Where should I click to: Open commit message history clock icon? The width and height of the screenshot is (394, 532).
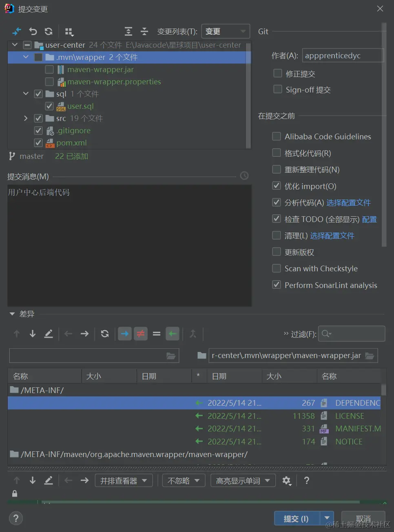coord(244,176)
